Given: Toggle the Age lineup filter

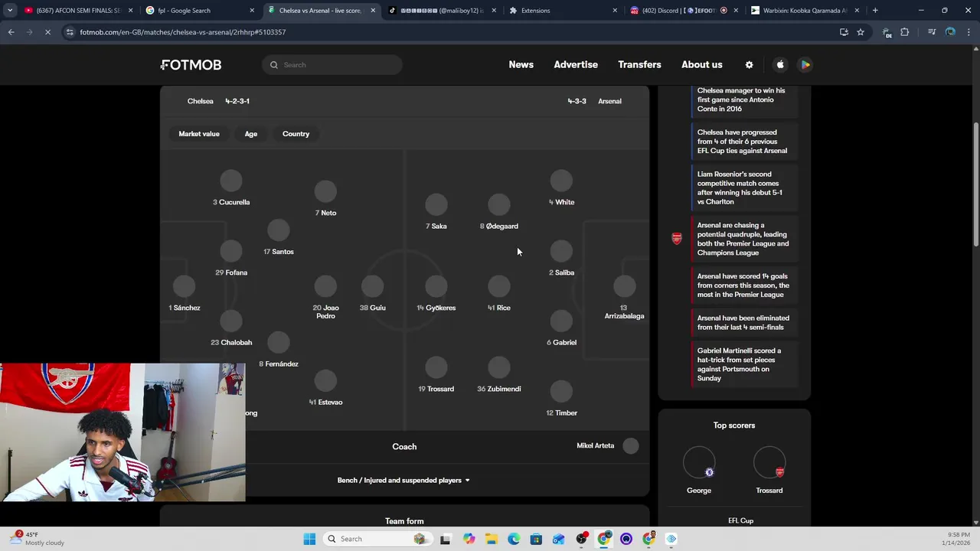Looking at the screenshot, I should (251, 134).
